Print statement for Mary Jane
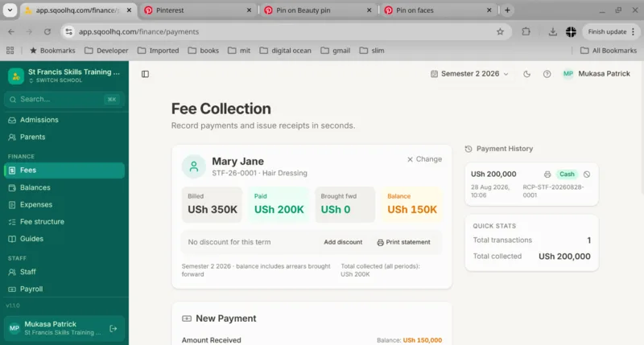 pos(404,242)
